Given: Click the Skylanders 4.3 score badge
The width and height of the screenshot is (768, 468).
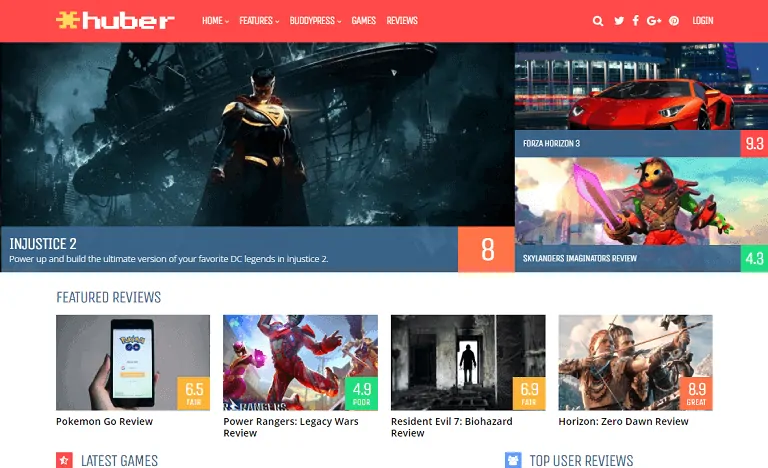Looking at the screenshot, I should pos(754,258).
